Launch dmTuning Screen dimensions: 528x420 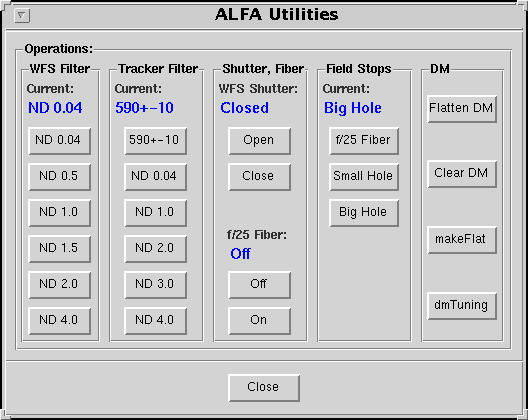(462, 306)
